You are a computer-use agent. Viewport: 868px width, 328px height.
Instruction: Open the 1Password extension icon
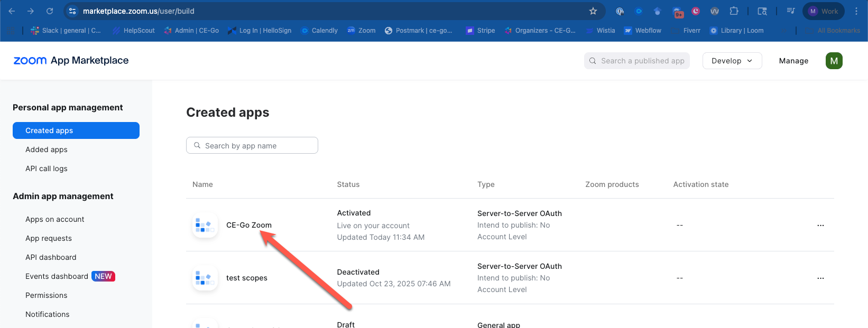click(x=620, y=11)
